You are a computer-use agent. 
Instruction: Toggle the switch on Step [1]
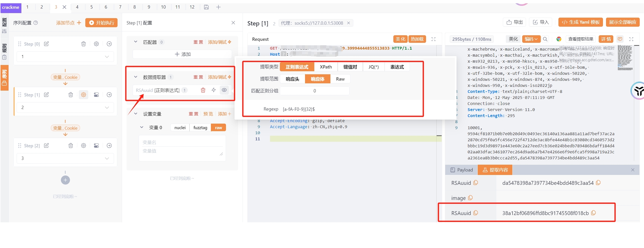point(96,95)
